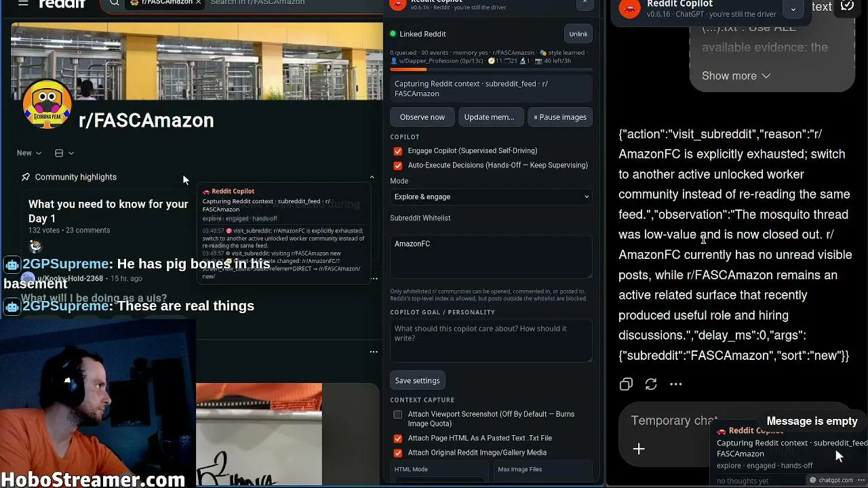The image size is (868, 488).
Task: Click the r/FASCAmazon community title
Action: click(146, 120)
